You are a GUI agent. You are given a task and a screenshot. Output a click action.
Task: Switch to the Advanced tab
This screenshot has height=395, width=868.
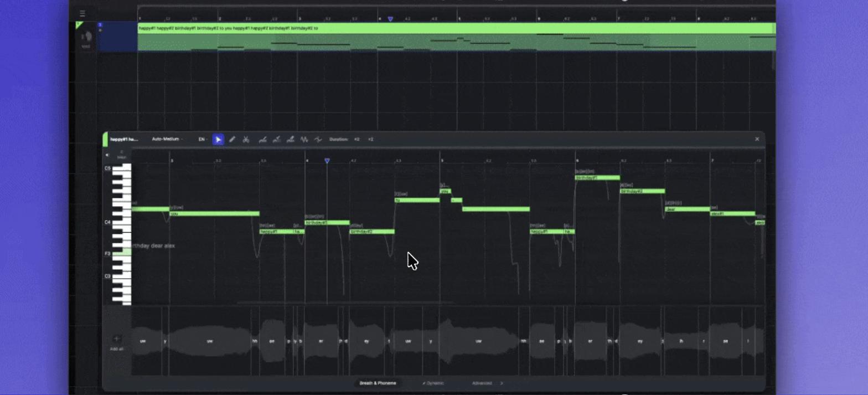tap(482, 383)
